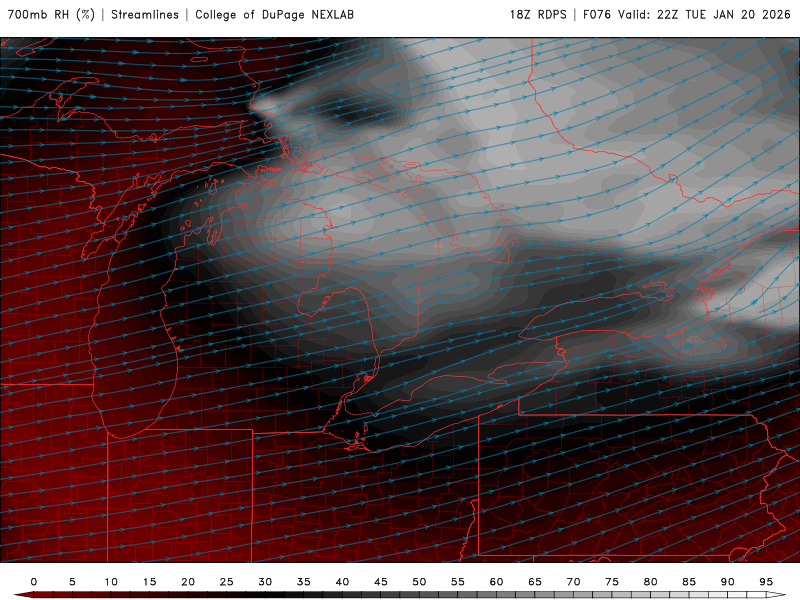Click the colorbar label '15'
Screen dimensions: 800x600
click(149, 582)
